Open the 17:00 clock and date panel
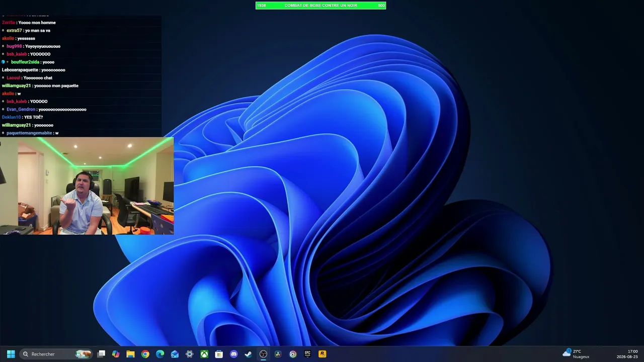Screen dimensions: 644x362 [627, 354]
